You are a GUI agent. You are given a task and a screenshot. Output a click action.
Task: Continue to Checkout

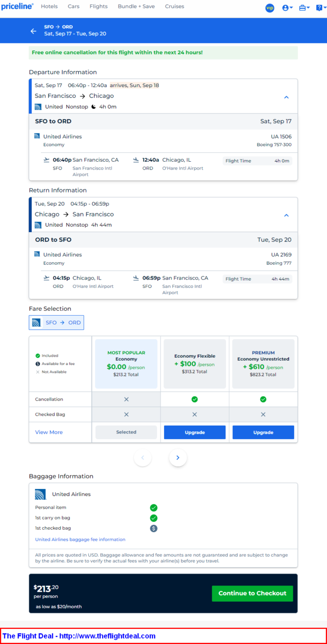pos(252,593)
